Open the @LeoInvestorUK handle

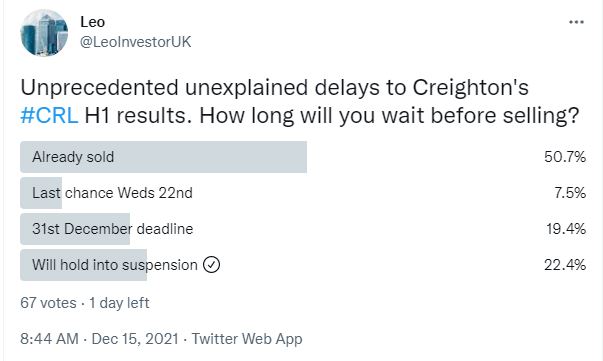click(135, 42)
